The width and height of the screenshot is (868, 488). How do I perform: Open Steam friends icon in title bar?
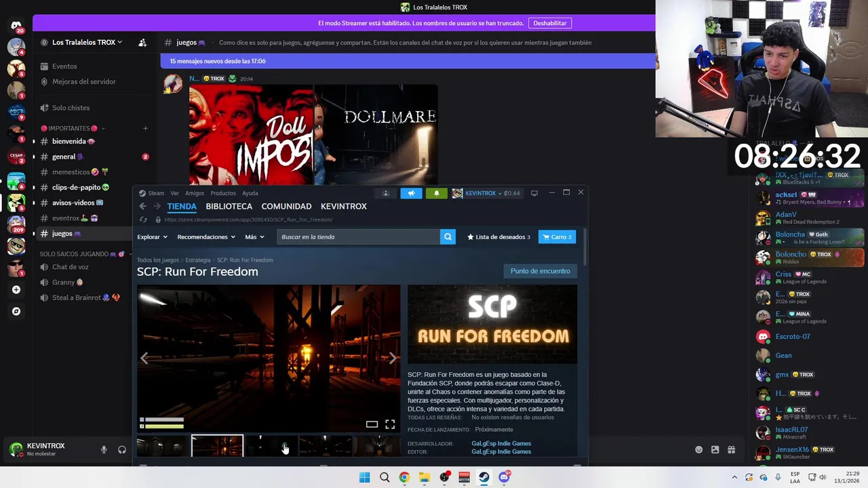[386, 193]
